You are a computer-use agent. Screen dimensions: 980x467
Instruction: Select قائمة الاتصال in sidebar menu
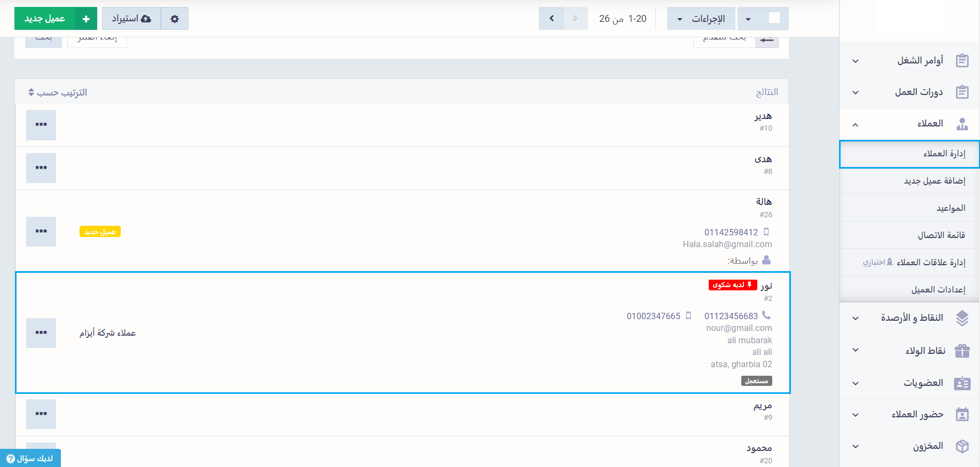[941, 235]
